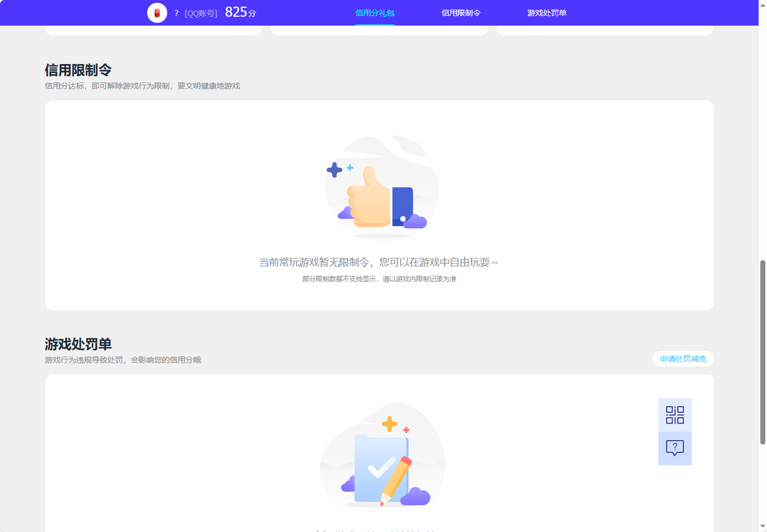Image resolution: width=767 pixels, height=532 pixels.
Task: Switch to the 信用限制令 tab
Action: click(461, 13)
